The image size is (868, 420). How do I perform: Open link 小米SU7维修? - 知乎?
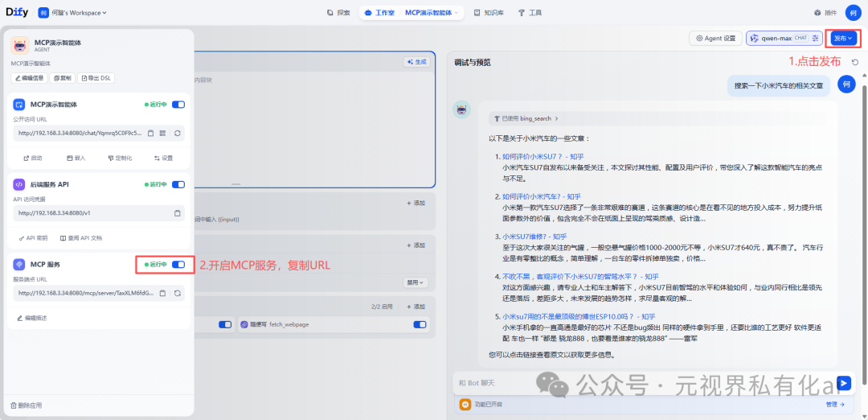(534, 236)
